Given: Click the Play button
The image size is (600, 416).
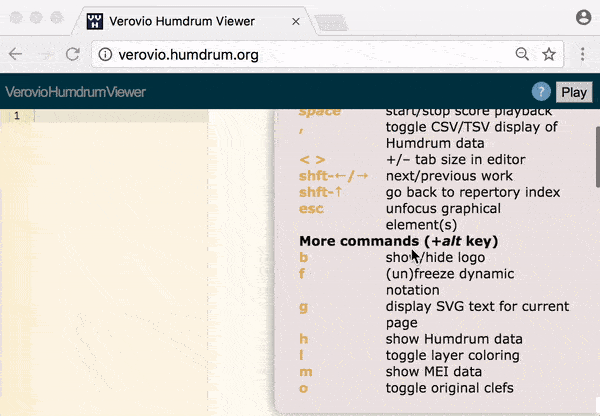Looking at the screenshot, I should click(574, 92).
